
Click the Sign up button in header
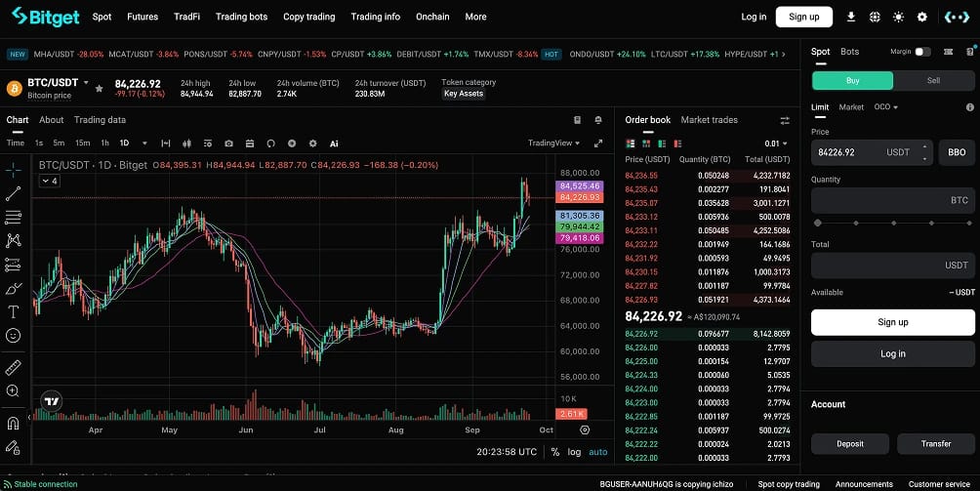[803, 17]
